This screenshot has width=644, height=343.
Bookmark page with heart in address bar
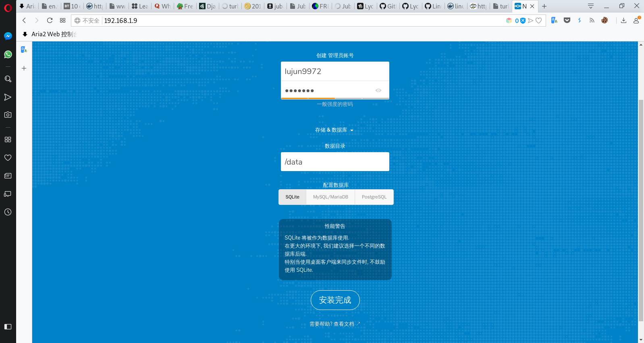(539, 21)
